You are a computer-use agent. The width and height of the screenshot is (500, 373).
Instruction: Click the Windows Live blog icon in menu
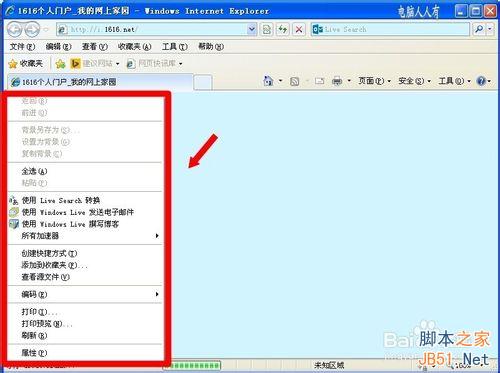pyautogui.click(x=14, y=224)
